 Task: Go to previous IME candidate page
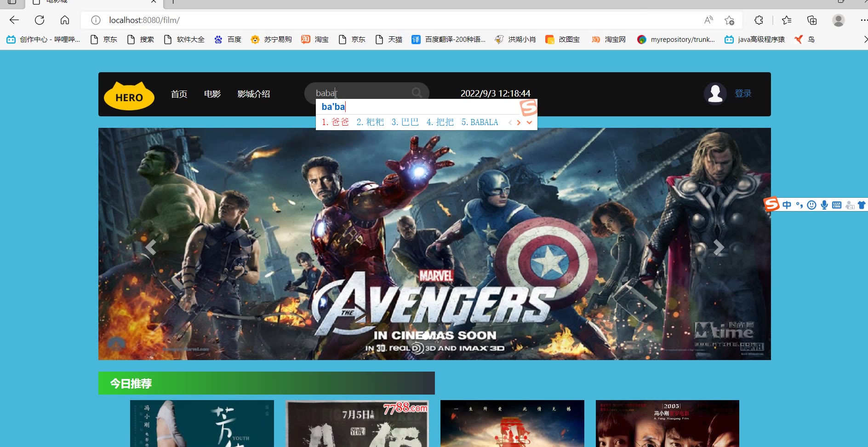[510, 122]
